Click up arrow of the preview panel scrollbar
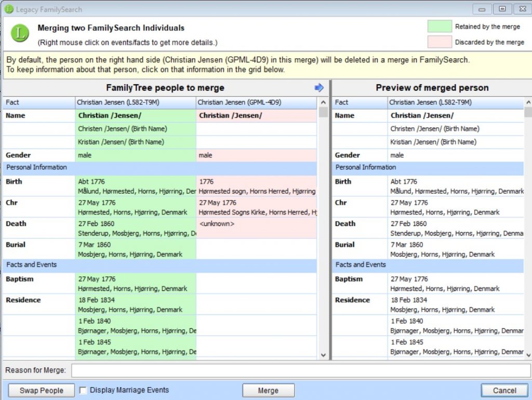This screenshot has height=400, width=532. 528,102
